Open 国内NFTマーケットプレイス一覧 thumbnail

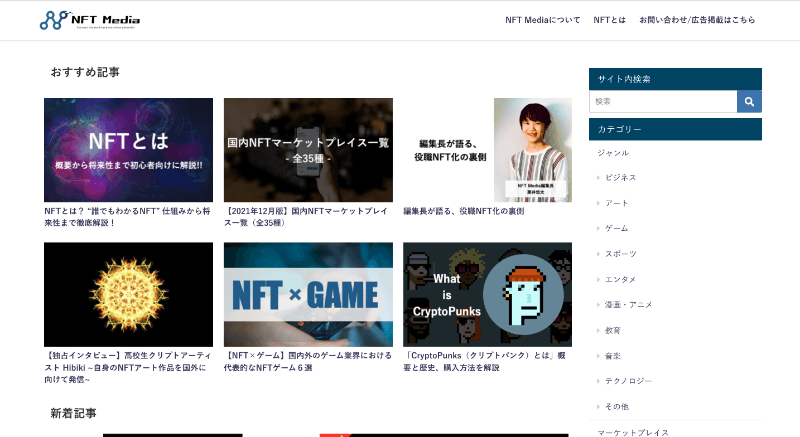[308, 150]
